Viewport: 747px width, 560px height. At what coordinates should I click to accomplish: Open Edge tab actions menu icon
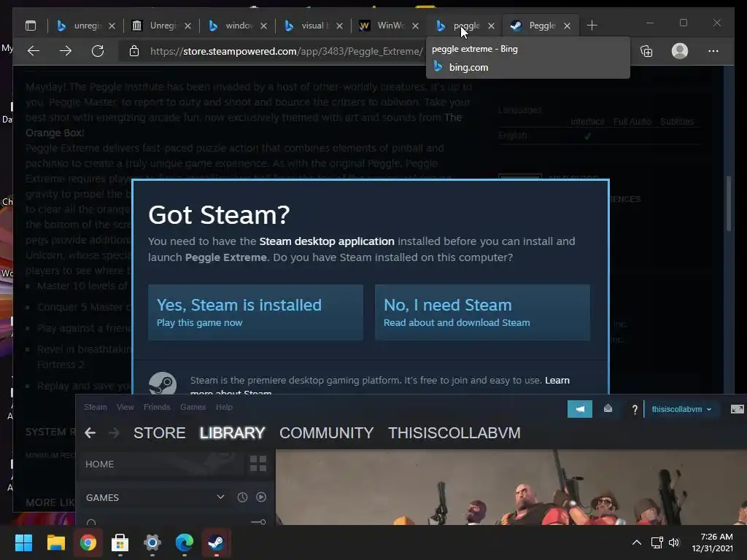coord(31,26)
